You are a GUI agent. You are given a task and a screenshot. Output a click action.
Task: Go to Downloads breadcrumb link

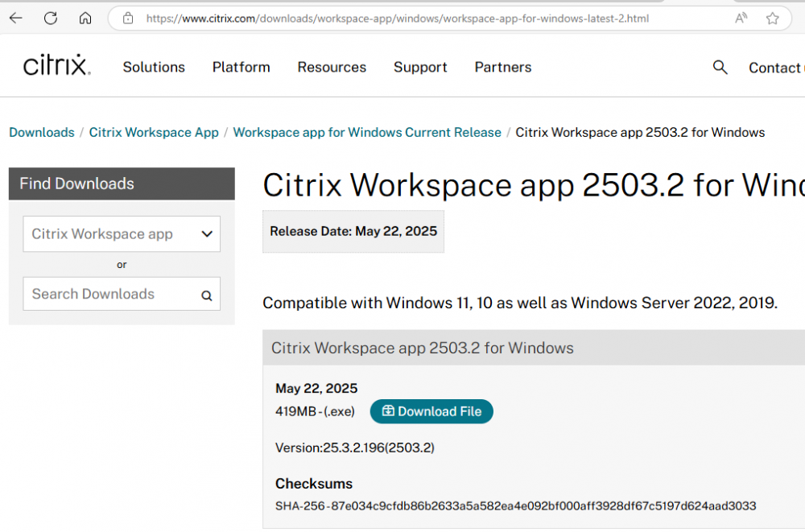tap(42, 133)
